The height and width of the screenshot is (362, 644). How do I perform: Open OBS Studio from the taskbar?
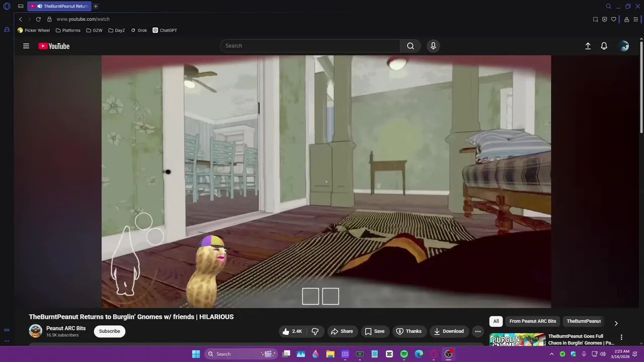448,354
